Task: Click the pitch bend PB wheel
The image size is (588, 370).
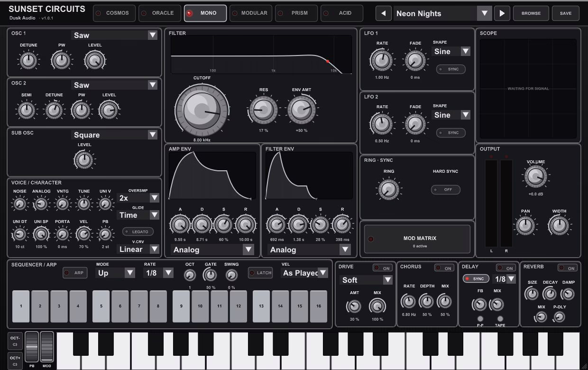Action: tap(32, 347)
